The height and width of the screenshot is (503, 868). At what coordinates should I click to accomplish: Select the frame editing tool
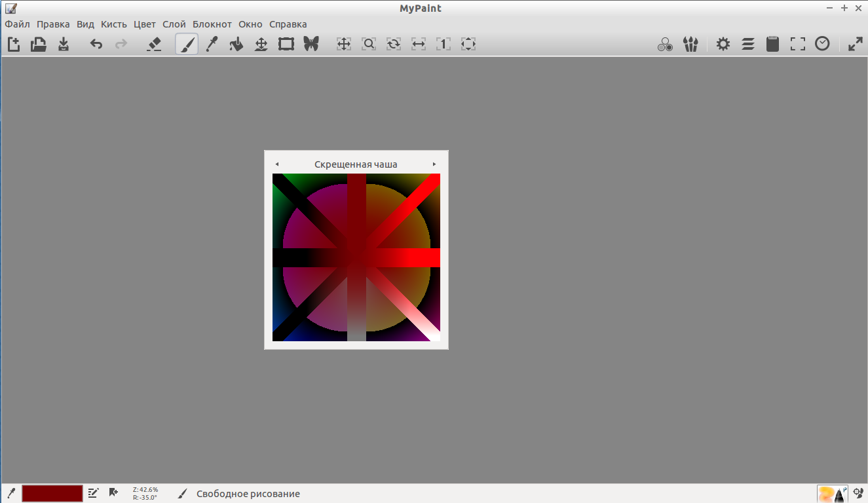[286, 45]
